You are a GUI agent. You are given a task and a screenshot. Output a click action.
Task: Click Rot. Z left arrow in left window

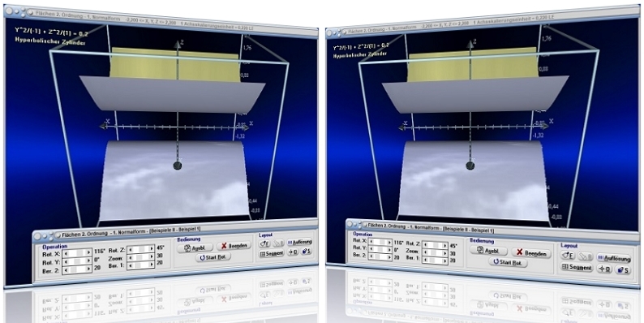point(131,249)
